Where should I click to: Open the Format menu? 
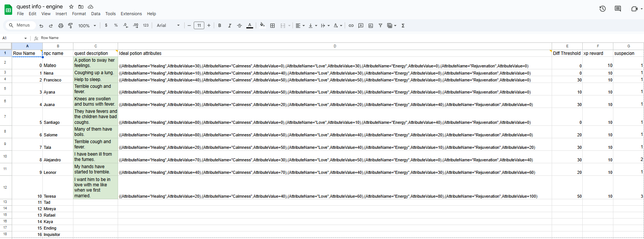pyautogui.click(x=79, y=14)
